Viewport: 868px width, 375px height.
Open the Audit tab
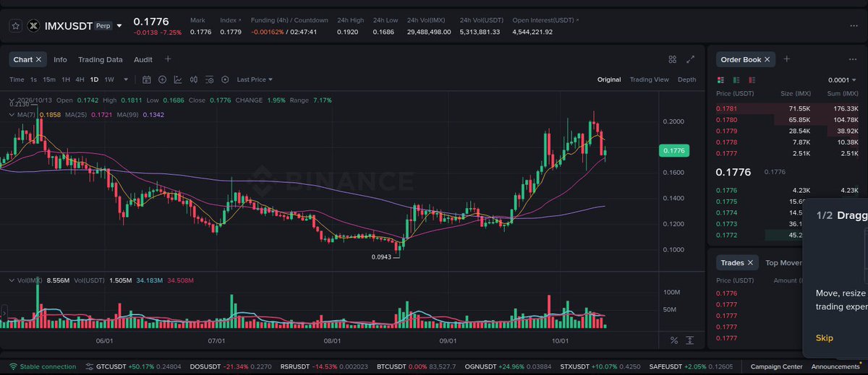point(143,59)
